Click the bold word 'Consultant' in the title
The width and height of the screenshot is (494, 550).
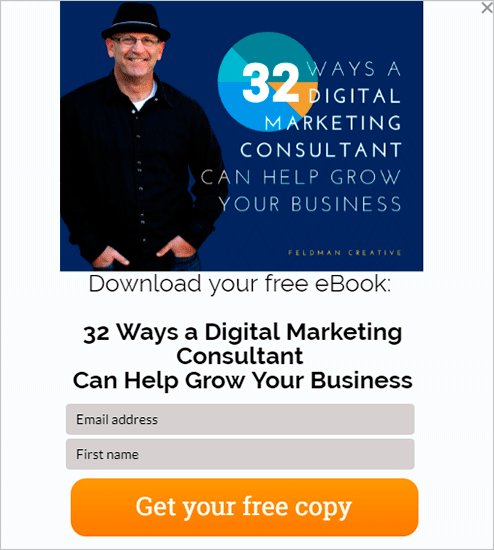pyautogui.click(x=240, y=356)
